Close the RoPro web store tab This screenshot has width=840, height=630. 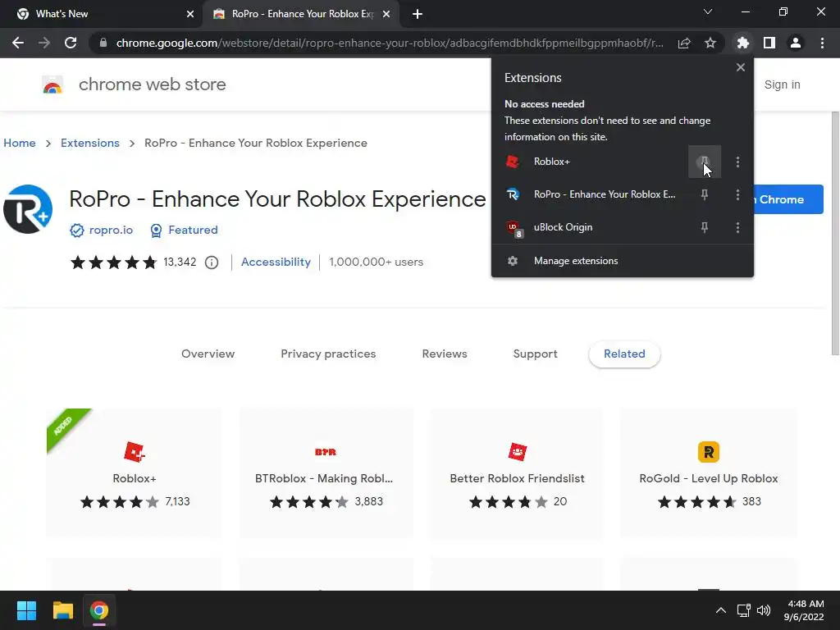tap(386, 14)
